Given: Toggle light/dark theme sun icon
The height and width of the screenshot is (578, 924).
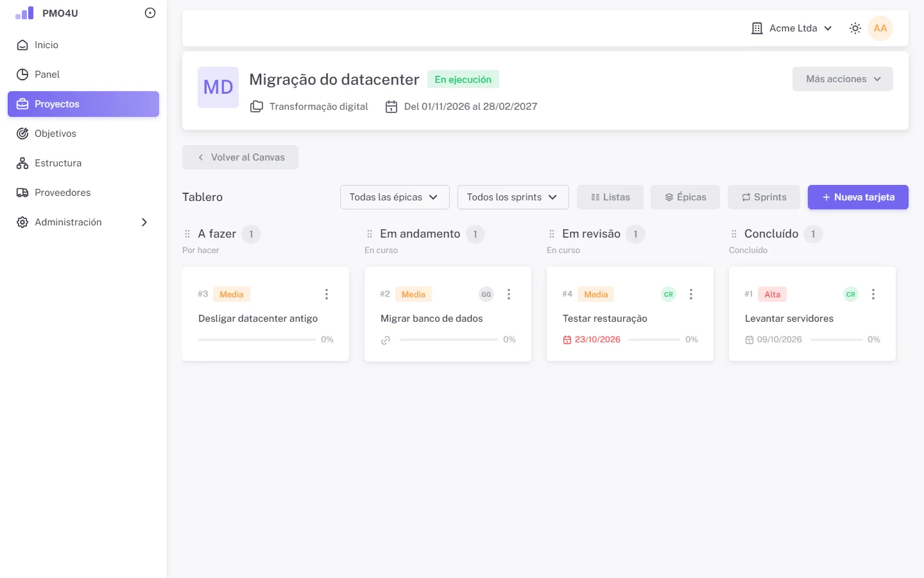Looking at the screenshot, I should [855, 28].
